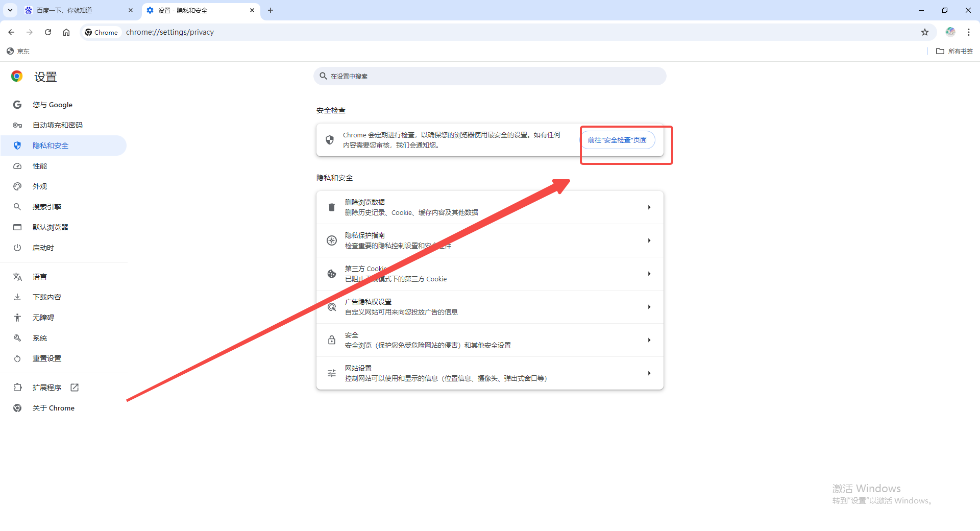Expand the 第三方 Cookie row arrow
This screenshot has width=980, height=531.
[x=649, y=274]
